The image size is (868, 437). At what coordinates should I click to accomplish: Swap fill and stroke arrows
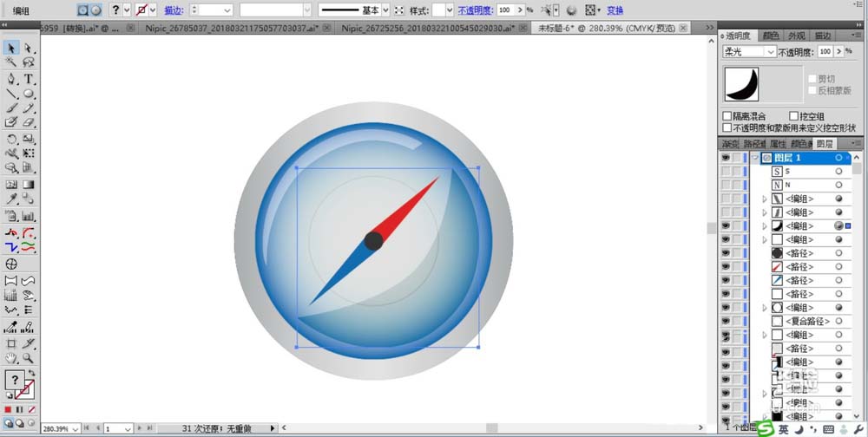pyautogui.click(x=31, y=373)
